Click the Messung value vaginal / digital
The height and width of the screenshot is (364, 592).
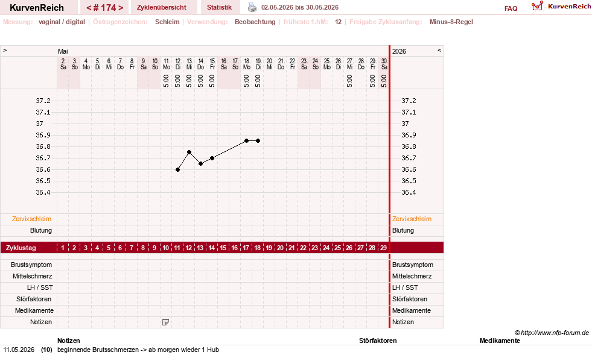click(x=62, y=22)
